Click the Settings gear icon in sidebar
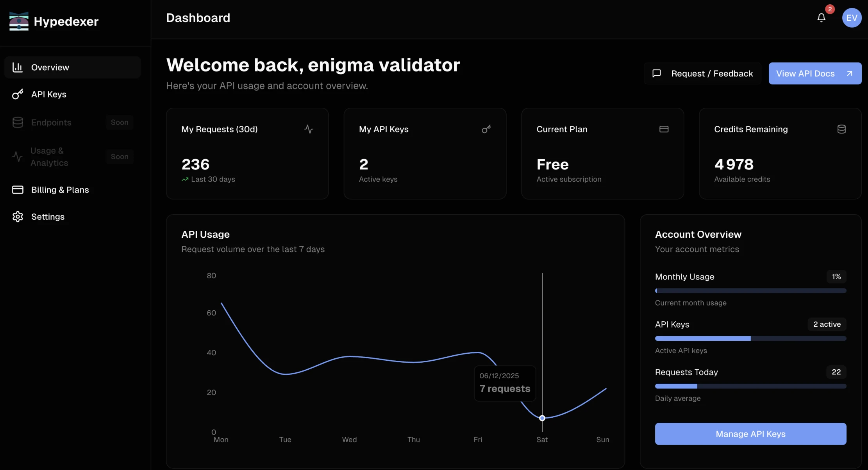Screen dimensions: 868x470 (18, 217)
